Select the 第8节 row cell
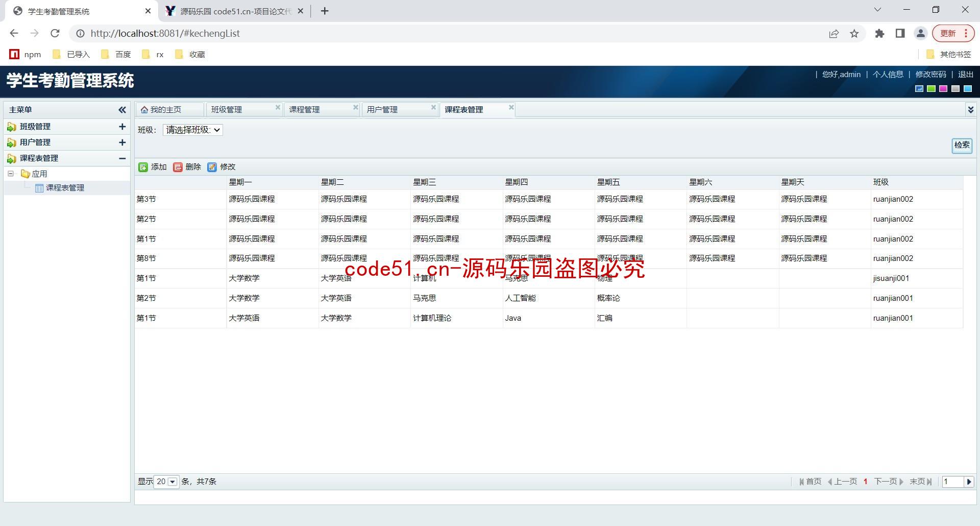Image resolution: width=980 pixels, height=526 pixels. [181, 258]
